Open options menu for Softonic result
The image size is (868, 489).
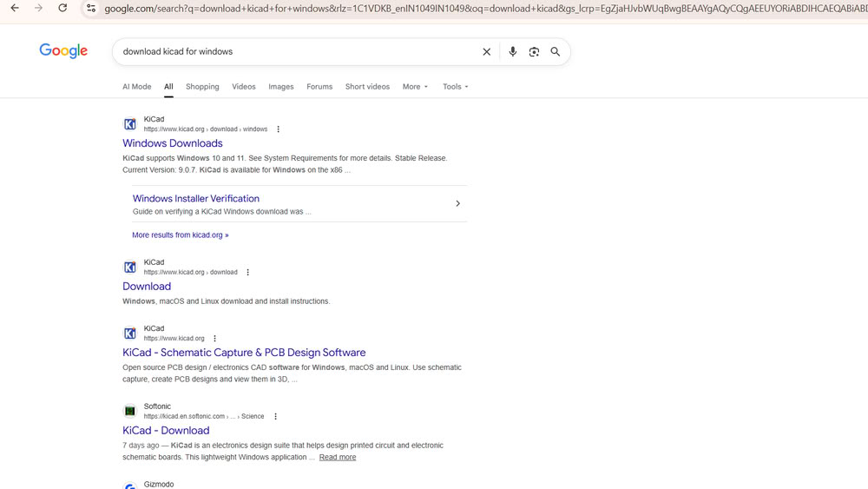coord(275,416)
